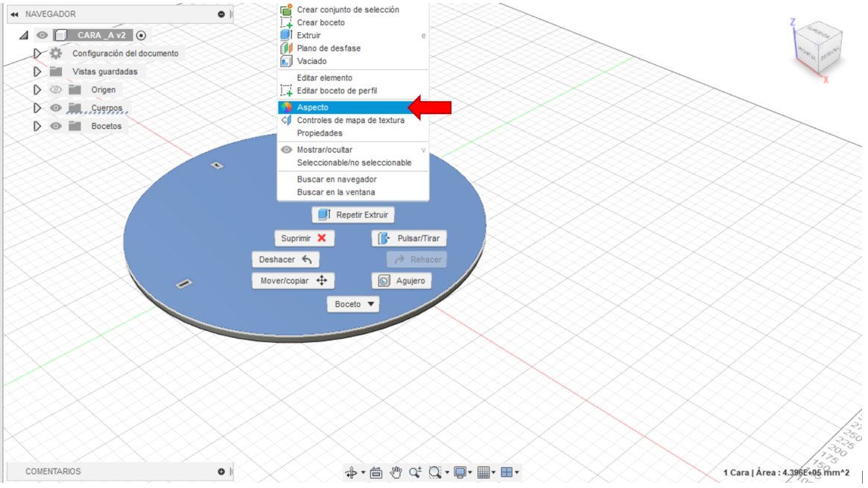Click the Plano de desfase icon

click(286, 48)
